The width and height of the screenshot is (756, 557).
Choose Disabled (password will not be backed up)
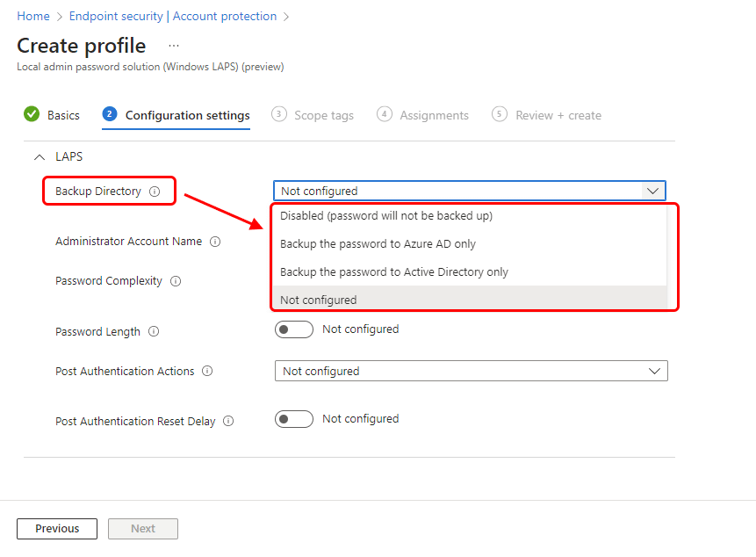pyautogui.click(x=385, y=216)
